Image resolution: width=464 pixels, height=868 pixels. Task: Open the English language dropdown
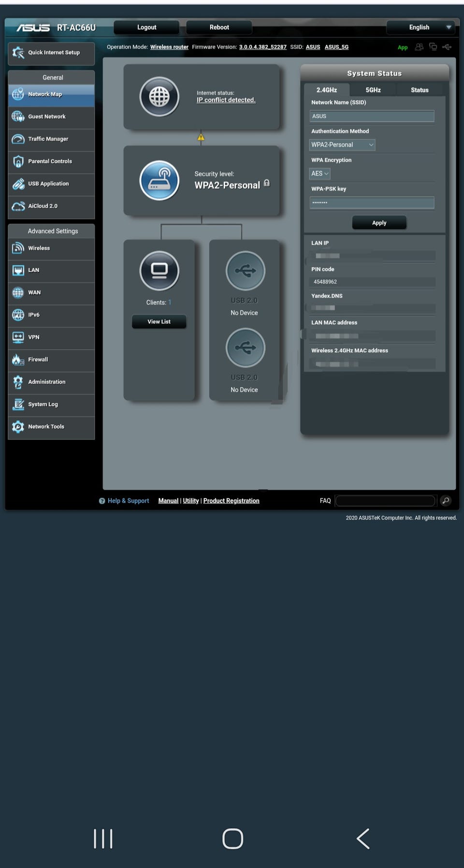point(420,27)
